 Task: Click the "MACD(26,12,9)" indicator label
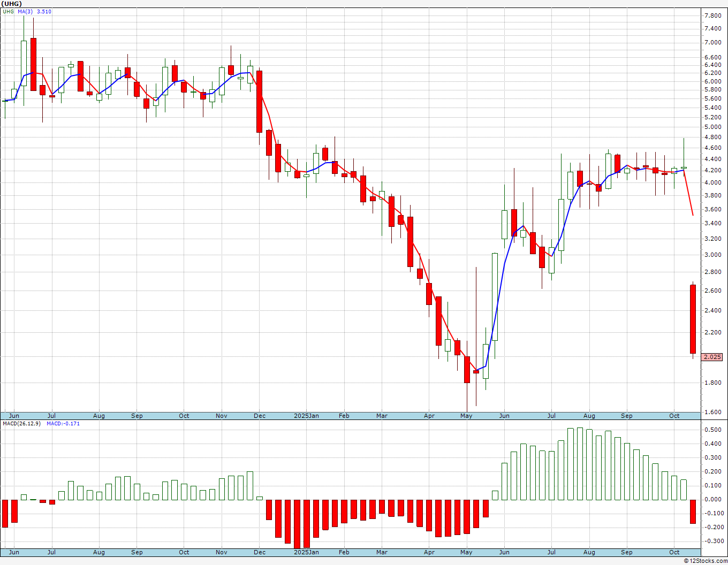click(x=22, y=424)
